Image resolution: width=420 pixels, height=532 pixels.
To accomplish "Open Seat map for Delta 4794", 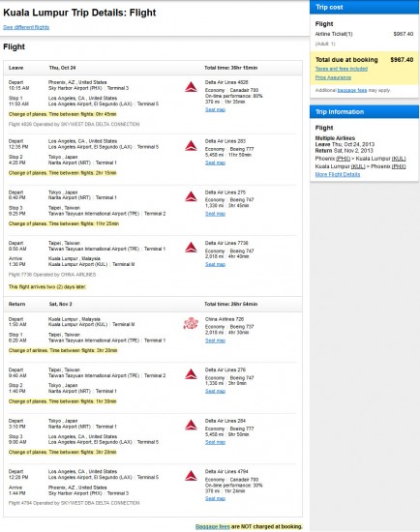I will pos(215,498).
